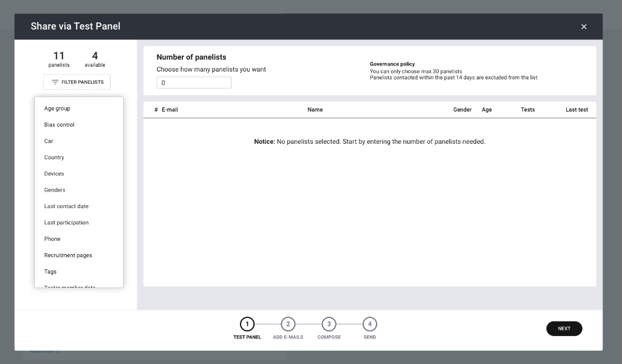
Task: Close the Share via Test Panel dialog
Action: coord(584,27)
